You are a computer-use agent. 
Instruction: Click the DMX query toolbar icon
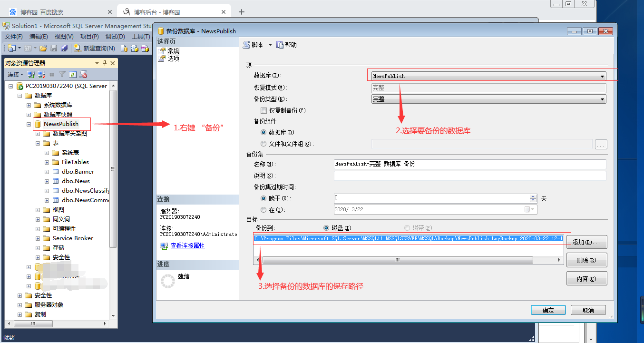pyautogui.click(x=145, y=48)
